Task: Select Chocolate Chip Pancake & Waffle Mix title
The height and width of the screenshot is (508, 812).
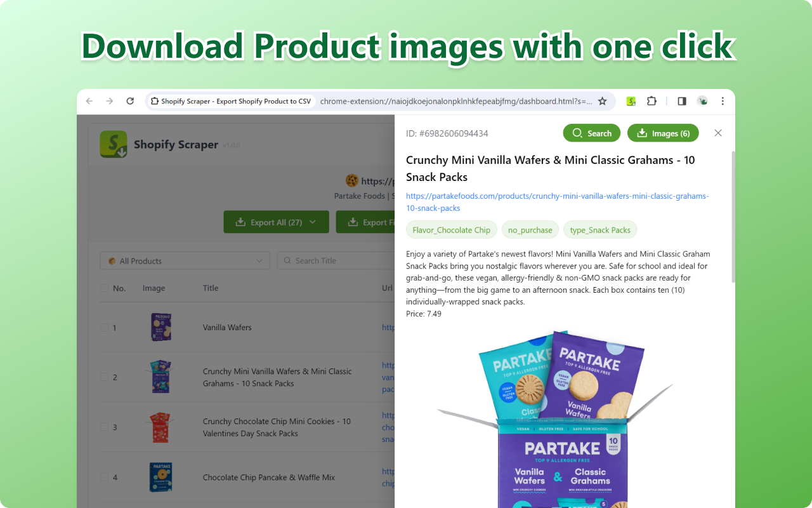Action: pos(269,478)
